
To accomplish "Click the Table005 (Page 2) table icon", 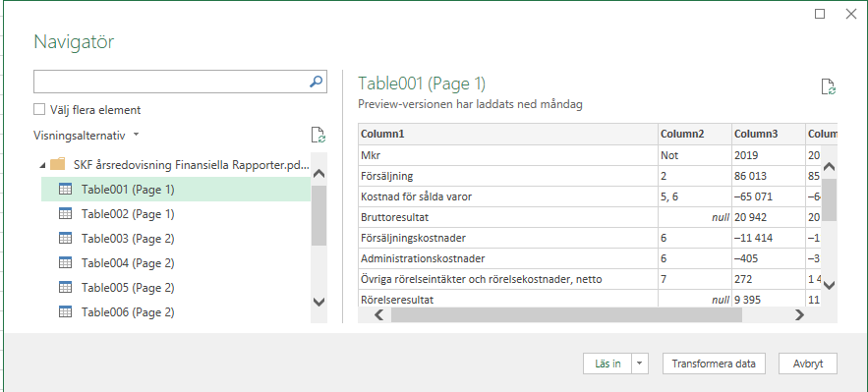I will (65, 288).
